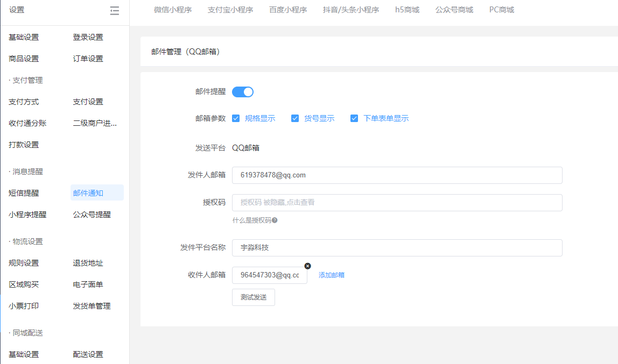Open 商品设置 in sidebar
This screenshot has height=364, width=618.
(x=24, y=59)
